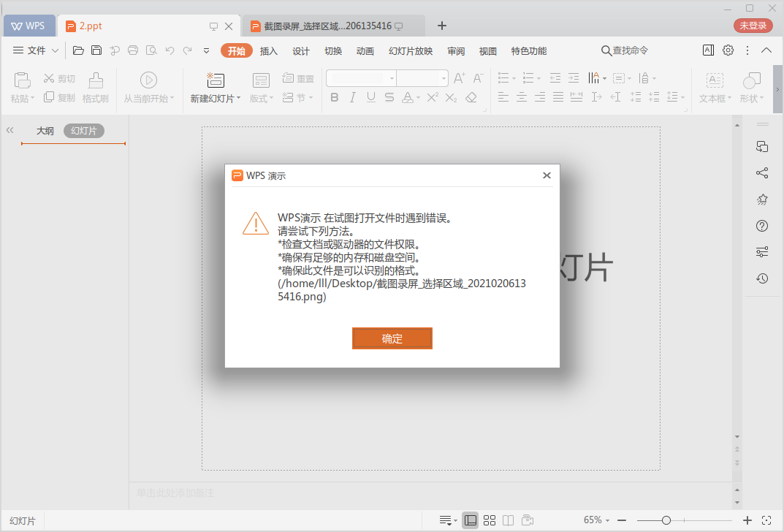Switch to slide sorter view icon
Screen dimensions: 784x532
click(x=490, y=520)
